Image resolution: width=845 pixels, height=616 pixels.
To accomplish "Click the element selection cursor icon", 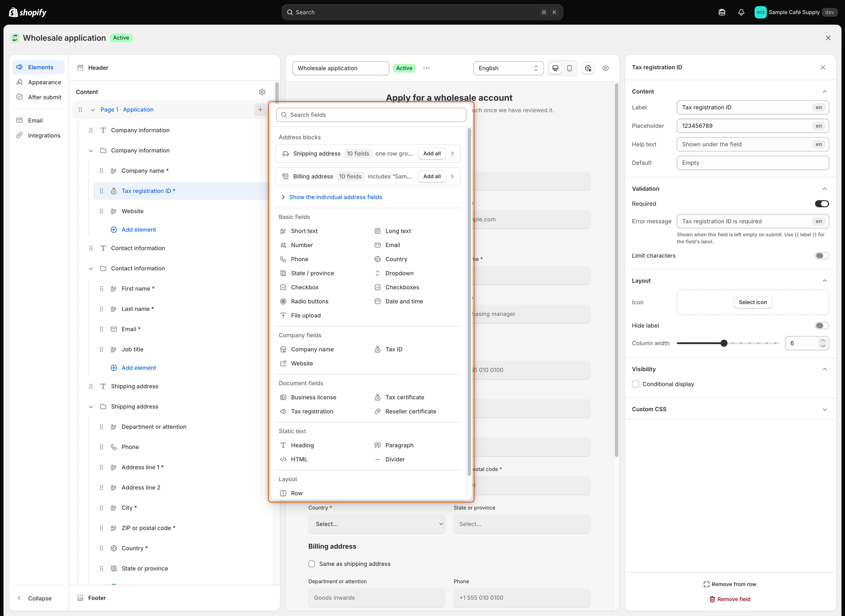I will coord(588,68).
